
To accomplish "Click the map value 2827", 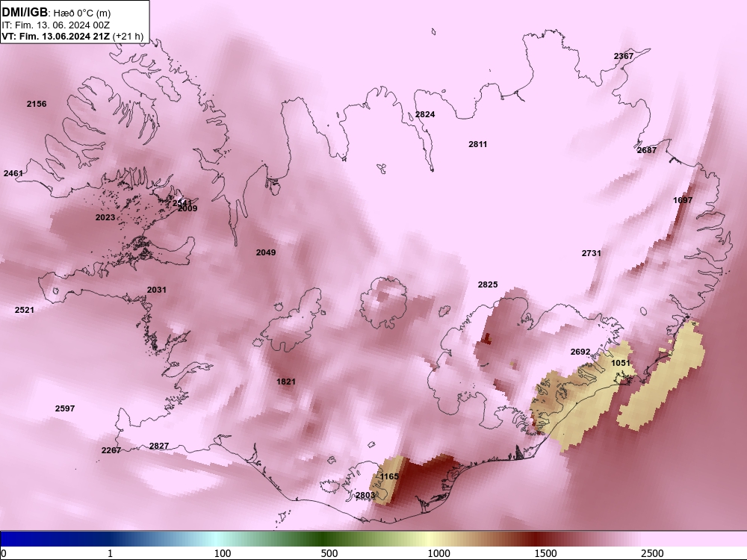I will point(159,447).
